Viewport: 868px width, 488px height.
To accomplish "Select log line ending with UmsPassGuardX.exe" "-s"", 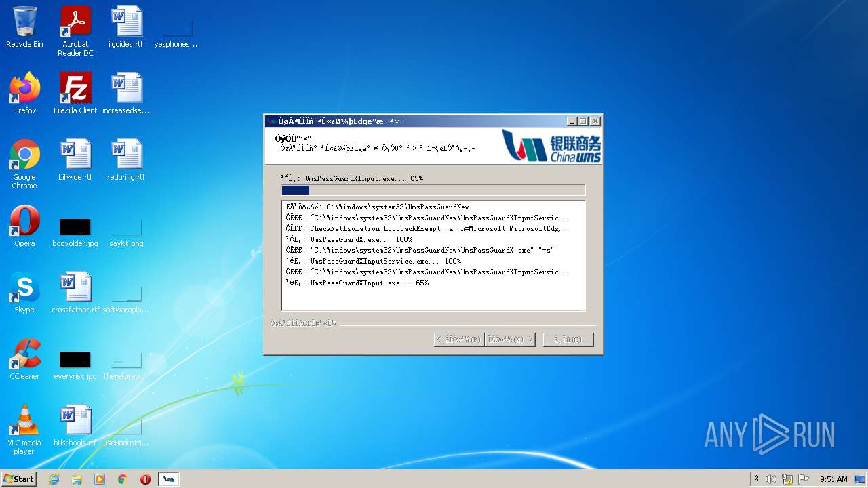I will point(420,250).
